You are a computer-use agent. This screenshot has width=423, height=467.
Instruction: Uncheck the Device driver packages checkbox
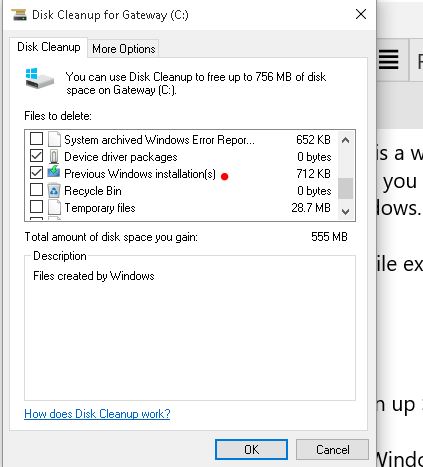click(36, 156)
